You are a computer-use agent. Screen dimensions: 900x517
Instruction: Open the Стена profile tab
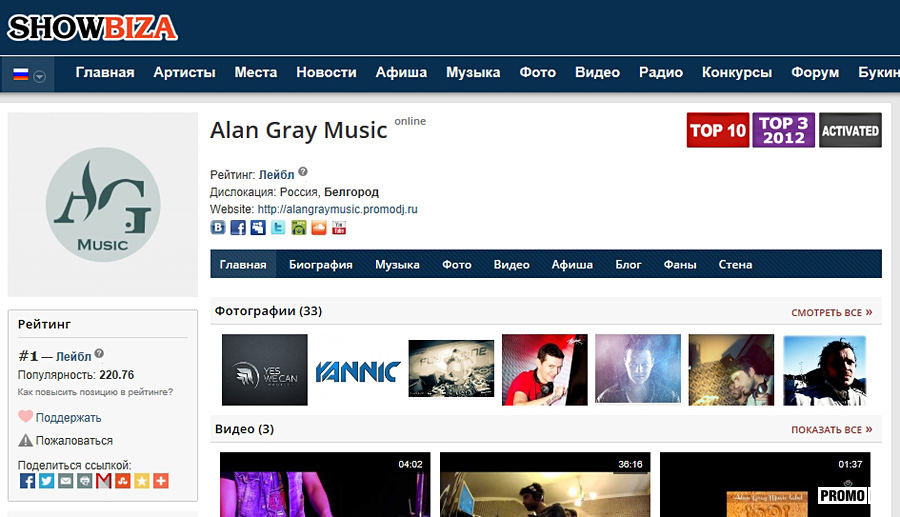735,265
